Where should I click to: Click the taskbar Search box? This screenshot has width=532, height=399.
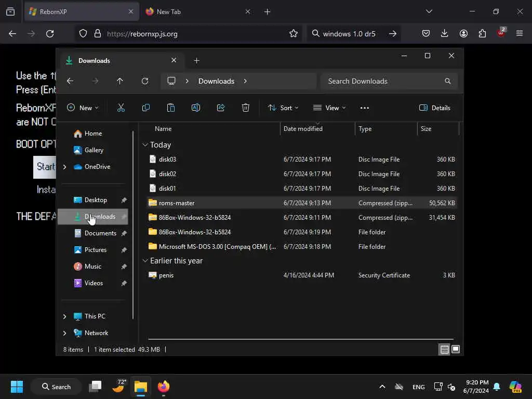click(x=56, y=387)
